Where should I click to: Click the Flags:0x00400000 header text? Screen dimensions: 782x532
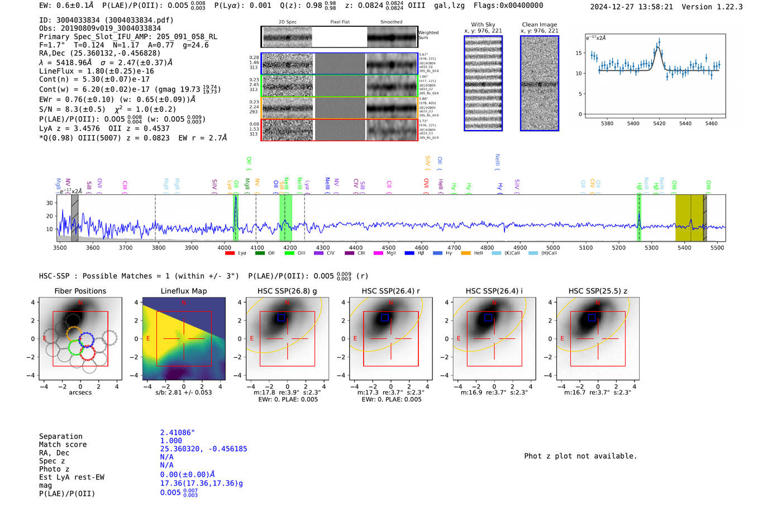508,6
